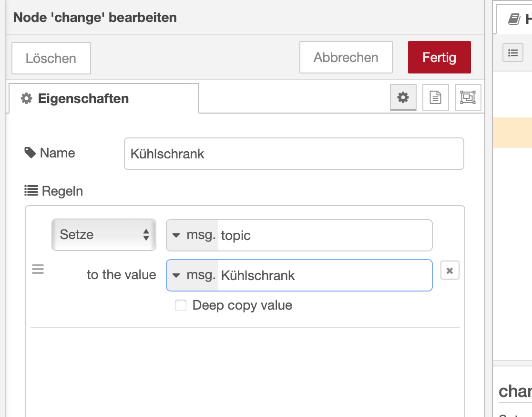Select the orange highlighted entry in sidebar
The image size is (532, 417).
tap(512, 133)
